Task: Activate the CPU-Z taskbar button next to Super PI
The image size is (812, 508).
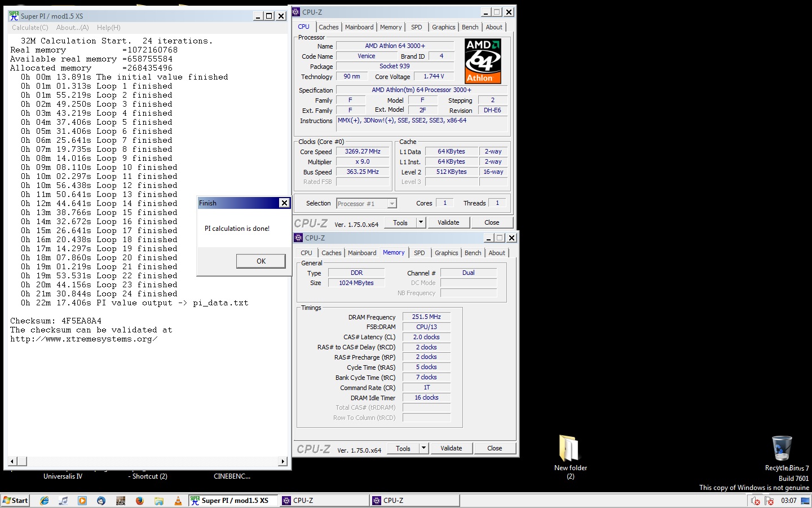Action: point(324,500)
